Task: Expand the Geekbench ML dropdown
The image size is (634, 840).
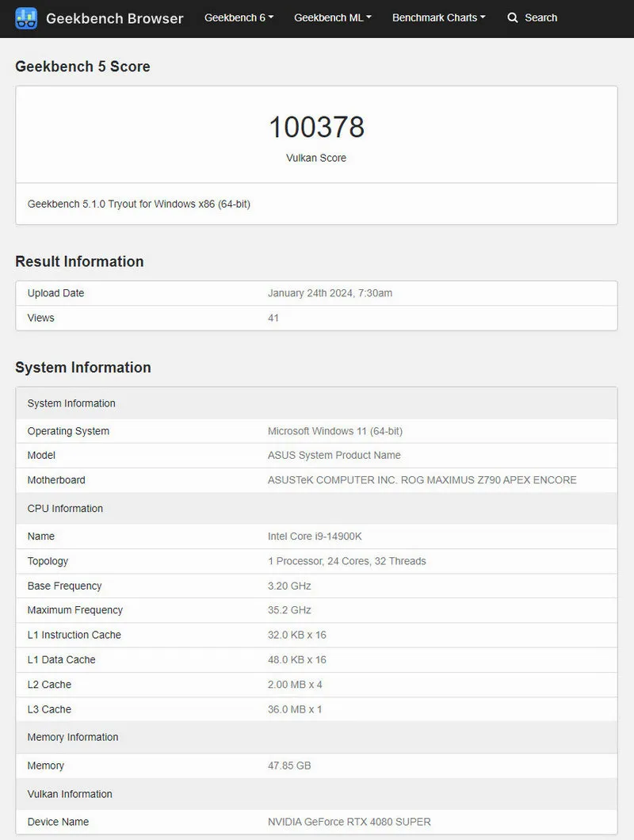Action: pos(332,17)
